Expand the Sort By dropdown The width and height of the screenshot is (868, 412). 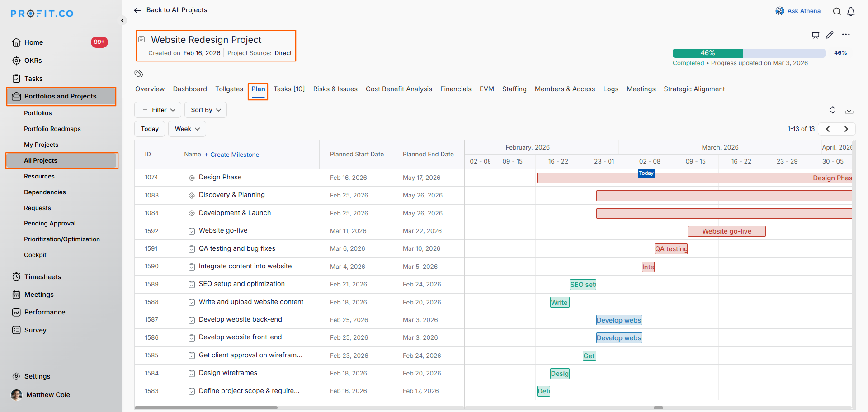[206, 110]
